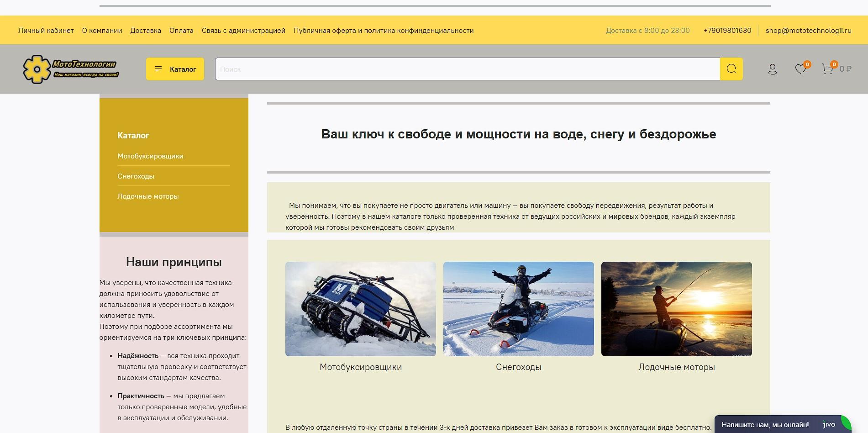Call the phone number +79019801630
Screen dimensions: 868x433
(x=727, y=30)
